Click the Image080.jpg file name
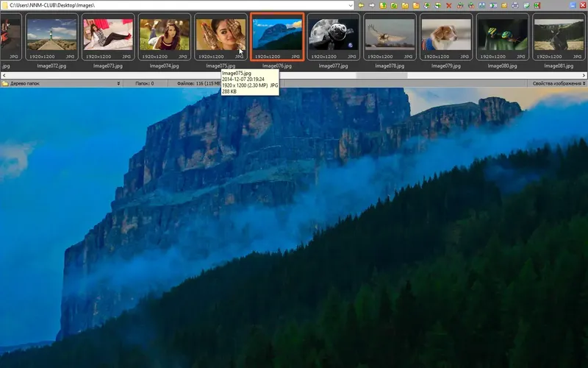This screenshot has height=368, width=588. [x=502, y=66]
